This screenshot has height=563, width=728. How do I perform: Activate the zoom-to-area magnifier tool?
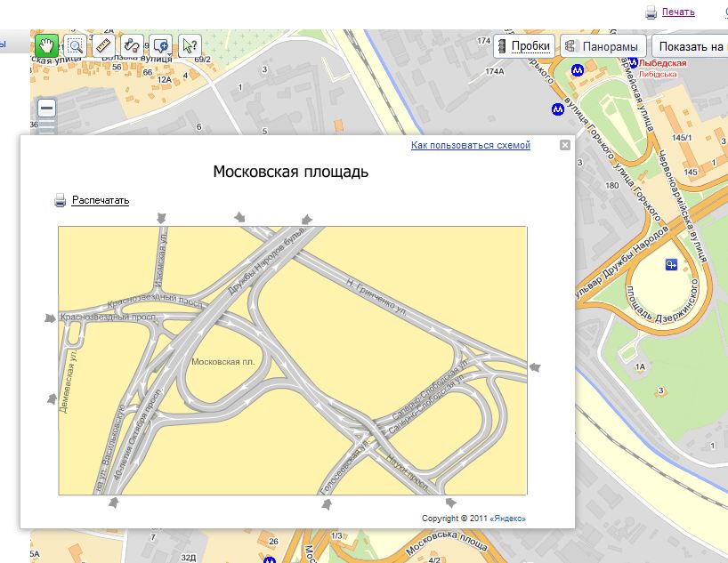(x=76, y=44)
